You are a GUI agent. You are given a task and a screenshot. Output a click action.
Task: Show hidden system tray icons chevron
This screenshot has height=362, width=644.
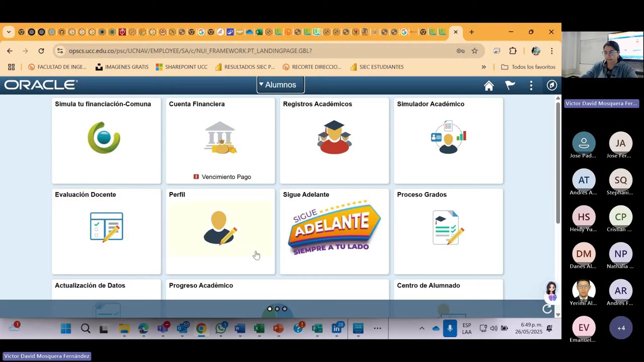[422, 329]
